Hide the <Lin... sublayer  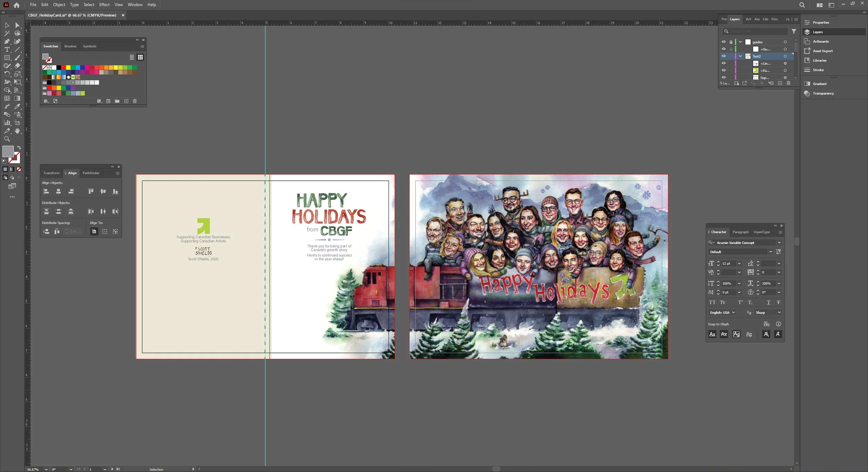724,64
